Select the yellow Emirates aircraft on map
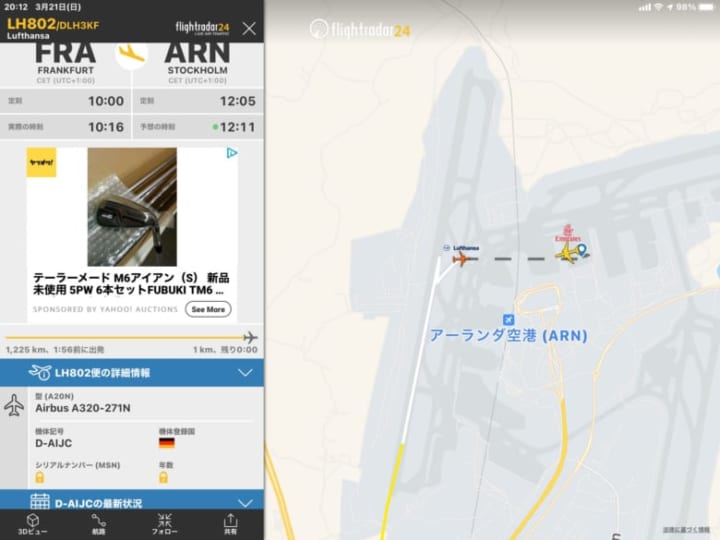This screenshot has width=720, height=540. click(567, 253)
